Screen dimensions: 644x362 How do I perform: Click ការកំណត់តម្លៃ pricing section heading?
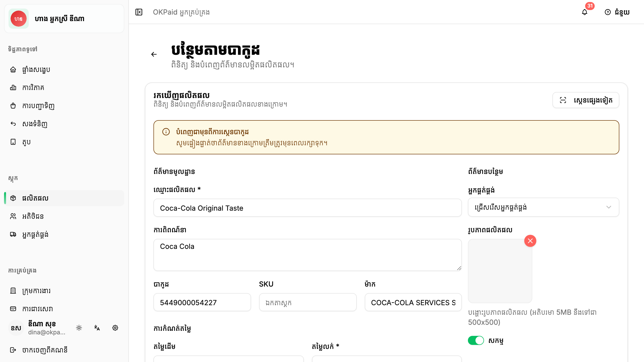[x=172, y=329]
